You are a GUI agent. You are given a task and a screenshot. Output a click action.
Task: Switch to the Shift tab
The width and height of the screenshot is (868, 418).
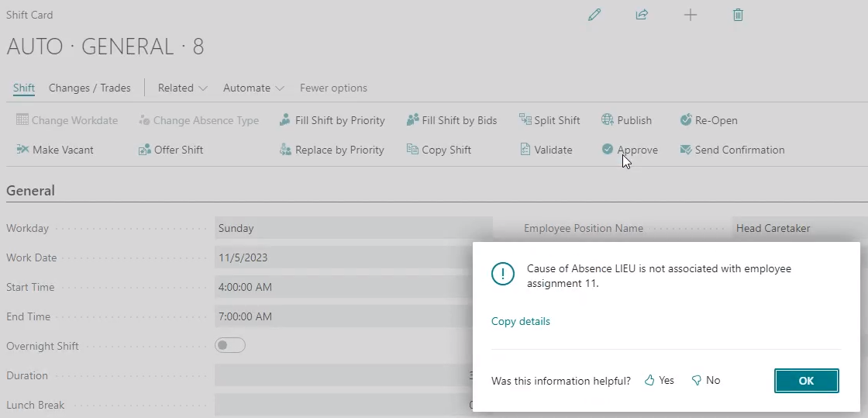[x=24, y=88]
